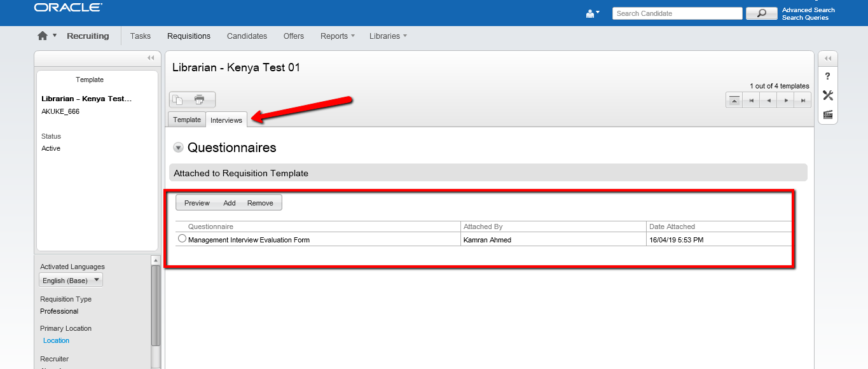This screenshot has height=369, width=868.
Task: Click the Oracle logo
Action: pos(67,8)
